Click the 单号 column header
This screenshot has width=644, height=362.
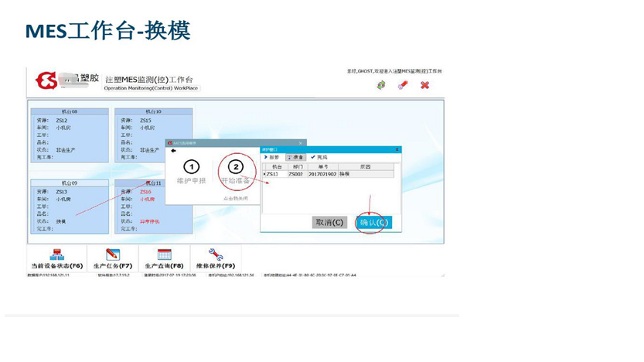pyautogui.click(x=322, y=166)
